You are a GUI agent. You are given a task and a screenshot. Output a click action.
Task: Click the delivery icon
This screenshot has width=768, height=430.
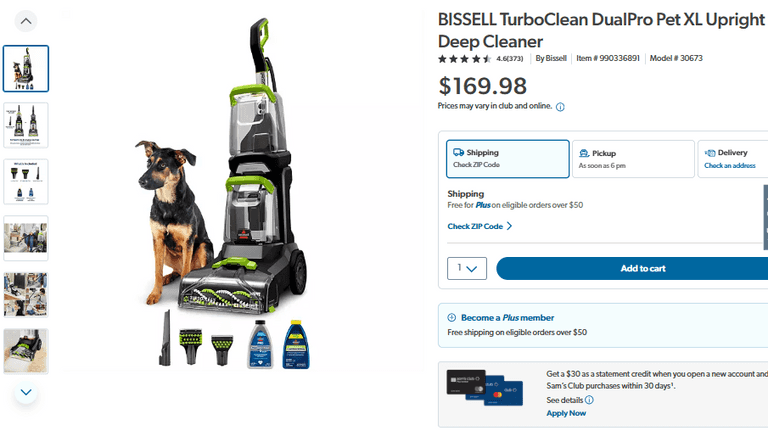pos(710,153)
